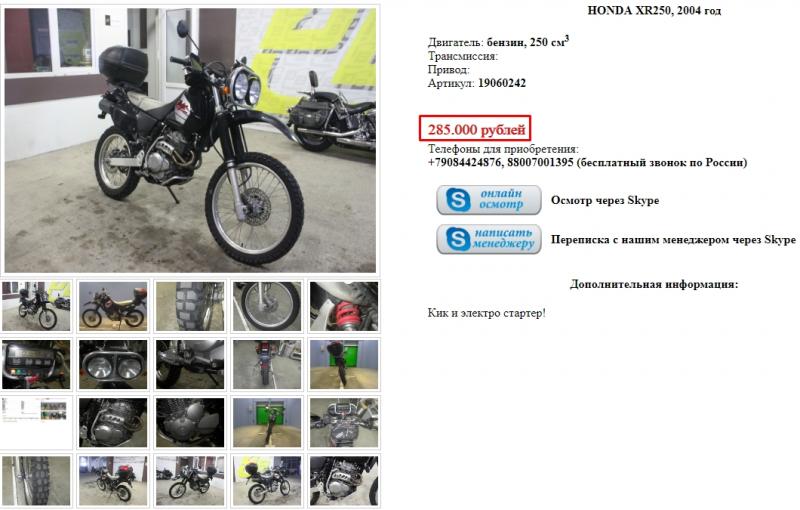The width and height of the screenshot is (800, 510).
Task: Open the dashboard instrument panel thumbnail
Action: pos(36,365)
